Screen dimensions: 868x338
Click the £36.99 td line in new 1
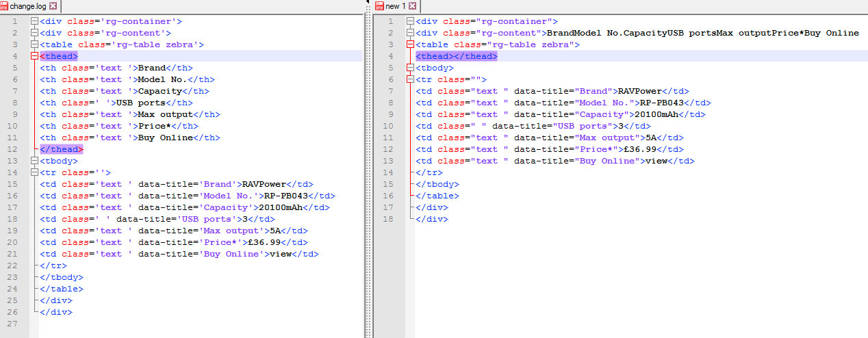click(550, 149)
